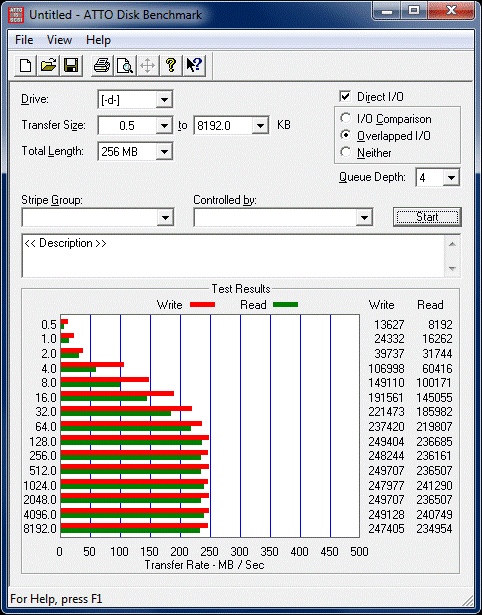Image resolution: width=482 pixels, height=615 pixels.
Task: Save results using the floppy disk icon
Action: 71,65
